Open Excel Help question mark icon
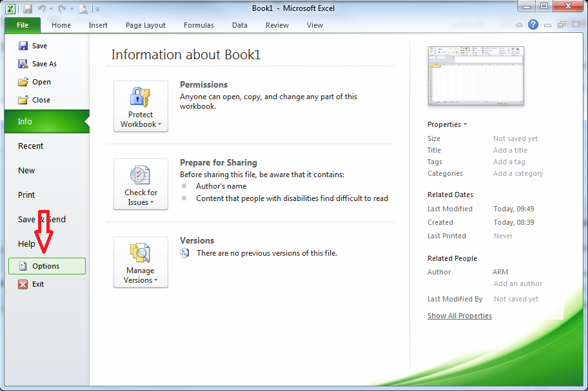 (x=533, y=24)
